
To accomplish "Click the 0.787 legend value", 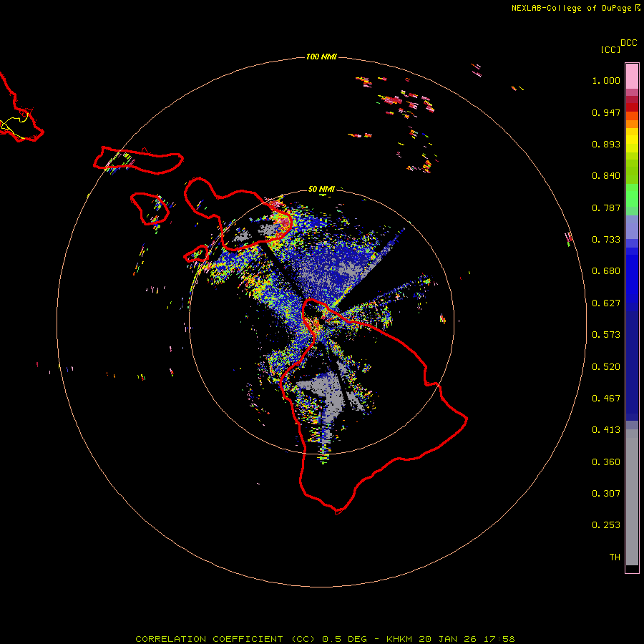I will click(606, 208).
